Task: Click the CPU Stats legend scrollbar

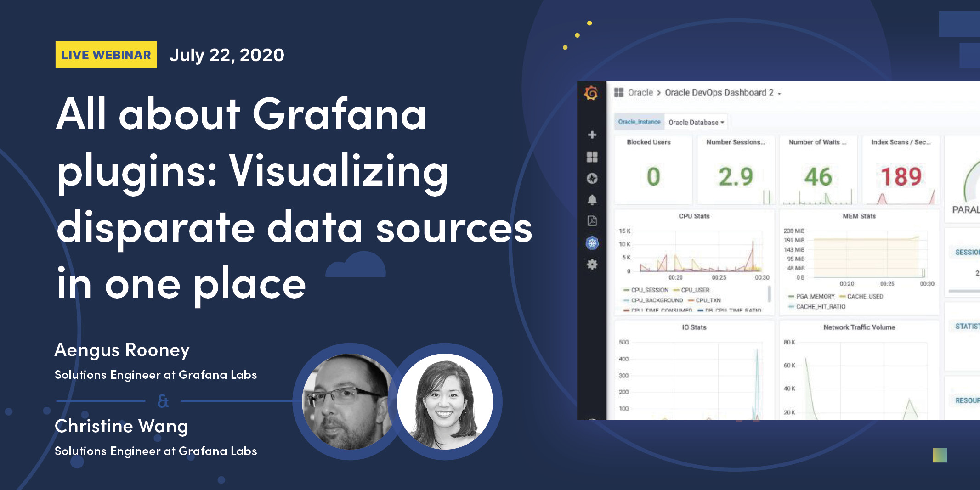Action: pos(769,293)
